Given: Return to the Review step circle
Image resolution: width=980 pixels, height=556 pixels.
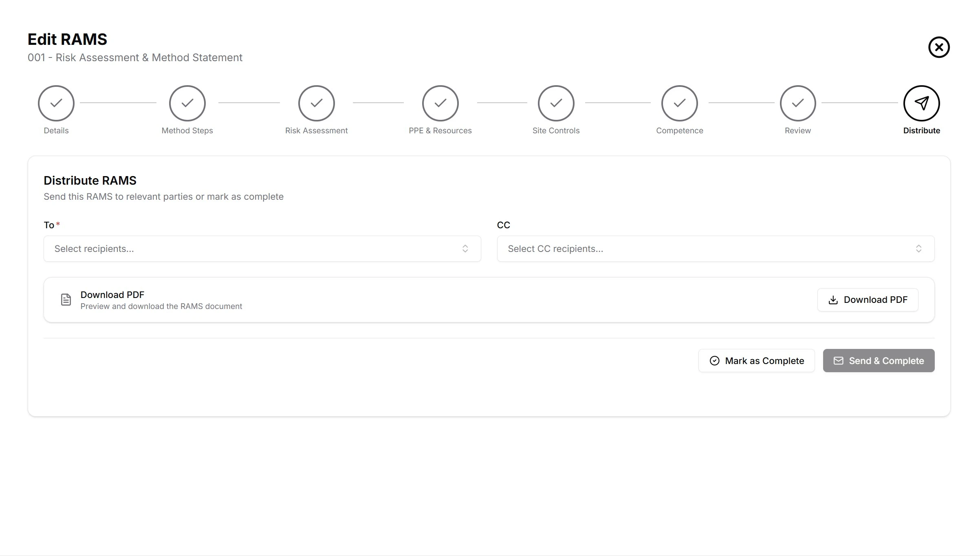Looking at the screenshot, I should coord(797,103).
